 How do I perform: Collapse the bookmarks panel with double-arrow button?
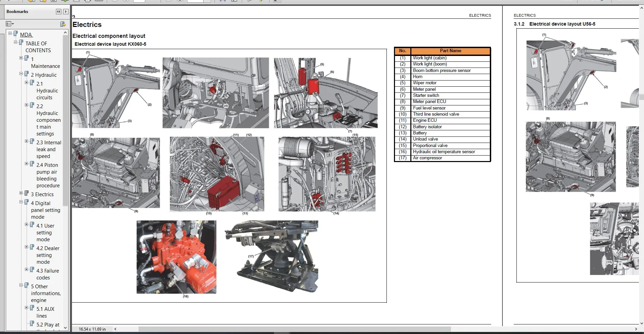pos(58,12)
